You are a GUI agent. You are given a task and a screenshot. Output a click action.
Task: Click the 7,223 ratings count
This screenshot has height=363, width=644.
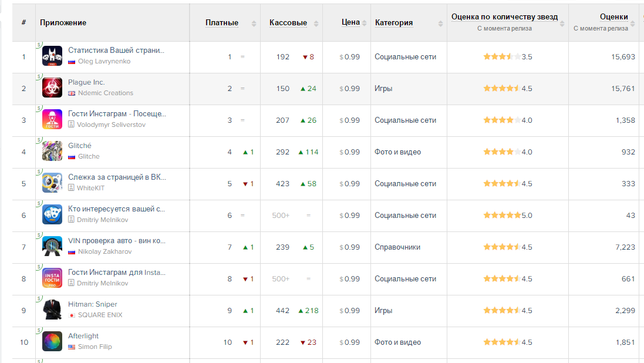click(x=625, y=247)
